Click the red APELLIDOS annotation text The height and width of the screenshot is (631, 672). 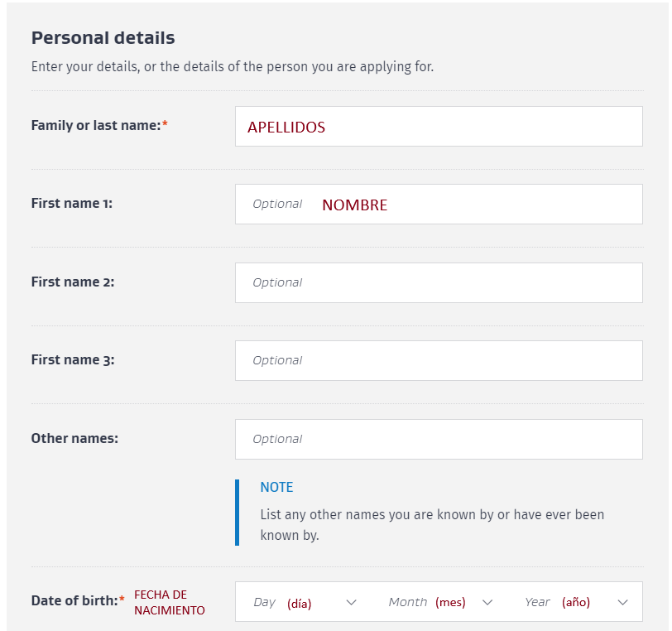pos(286,128)
